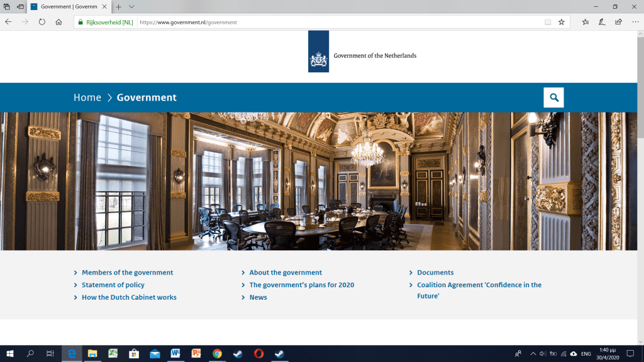Image resolution: width=644 pixels, height=362 pixels.
Task: Expand the tab preview chevron
Action: pos(131,6)
